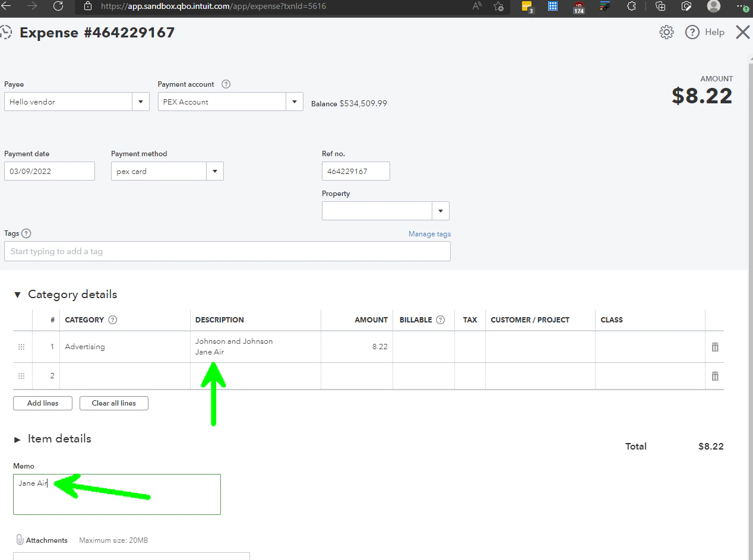The image size is (753, 560).
Task: Click the Help label text
Action: point(714,32)
